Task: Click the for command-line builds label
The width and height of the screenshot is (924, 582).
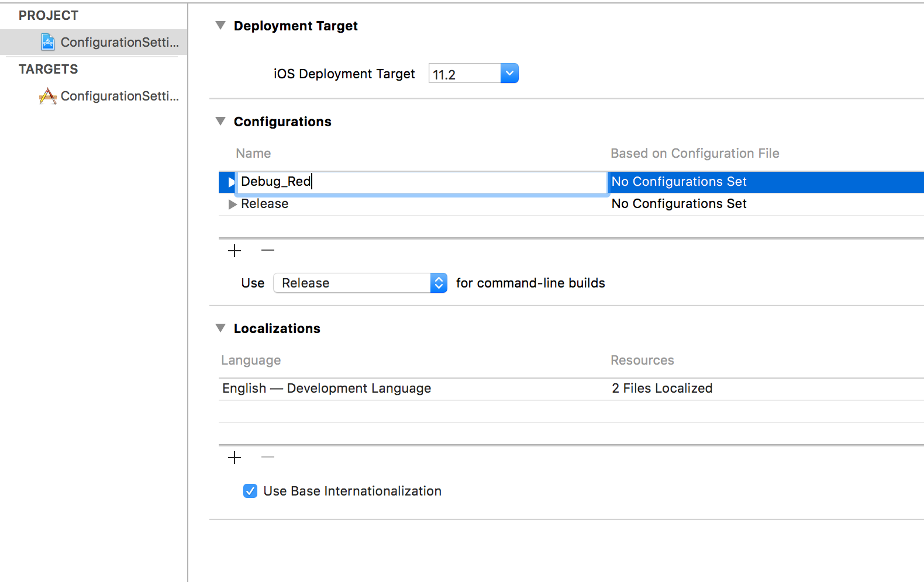Action: (x=530, y=283)
